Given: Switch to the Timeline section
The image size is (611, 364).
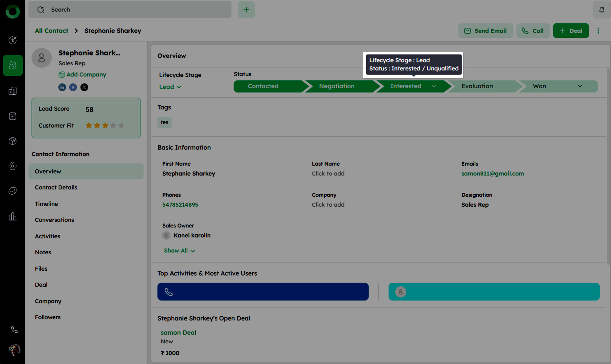Looking at the screenshot, I should coord(46,204).
